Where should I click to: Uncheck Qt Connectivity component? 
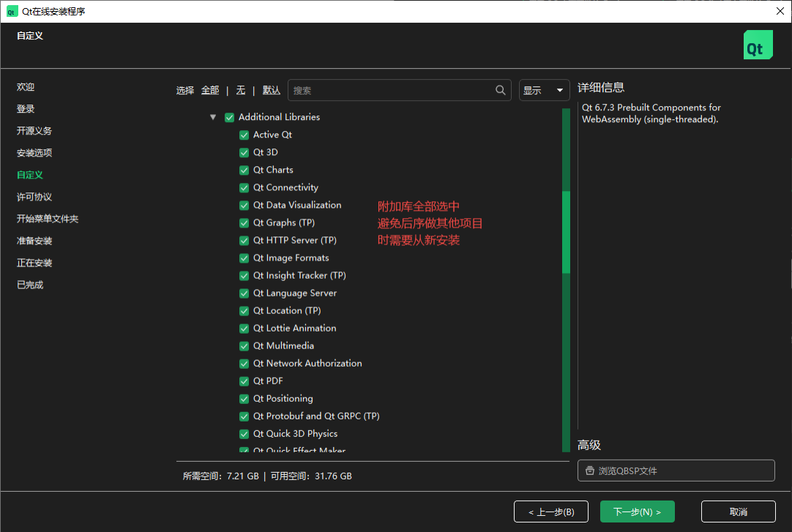tap(244, 188)
